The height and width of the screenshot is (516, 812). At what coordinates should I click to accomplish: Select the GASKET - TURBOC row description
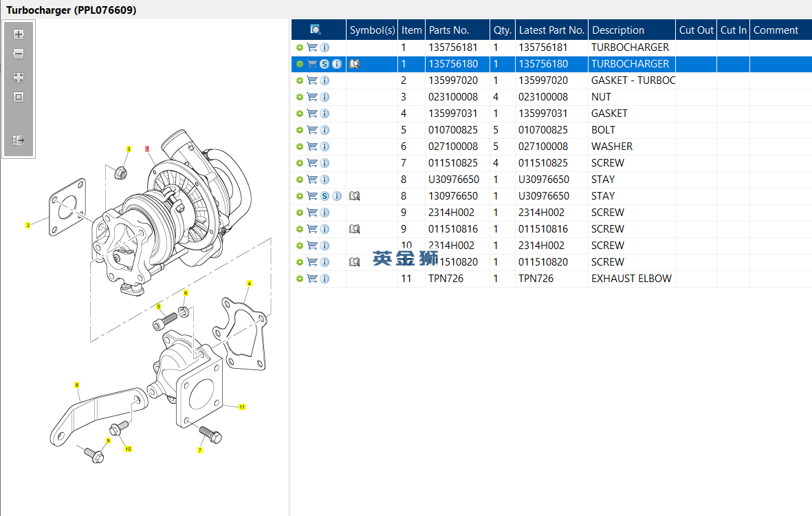point(633,80)
